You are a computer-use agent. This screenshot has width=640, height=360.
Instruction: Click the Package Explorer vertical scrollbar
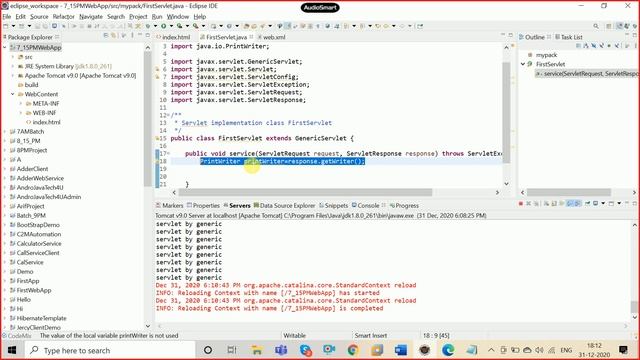point(148,118)
